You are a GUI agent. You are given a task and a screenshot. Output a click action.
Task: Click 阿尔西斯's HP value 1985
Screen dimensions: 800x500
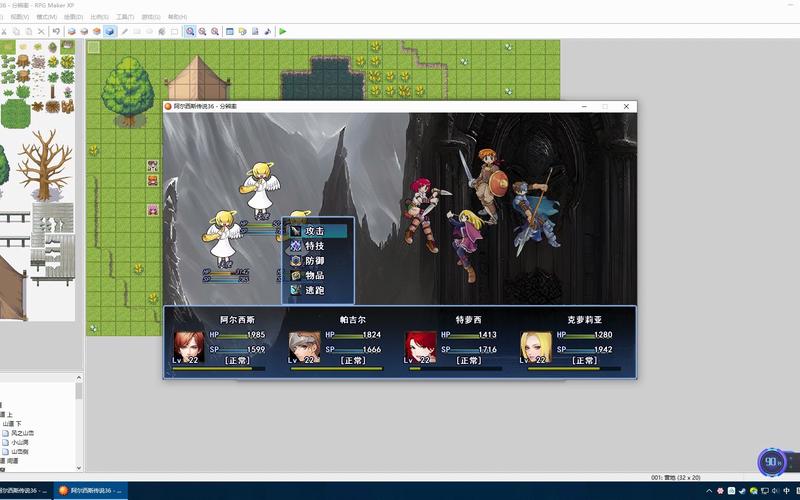[256, 335]
